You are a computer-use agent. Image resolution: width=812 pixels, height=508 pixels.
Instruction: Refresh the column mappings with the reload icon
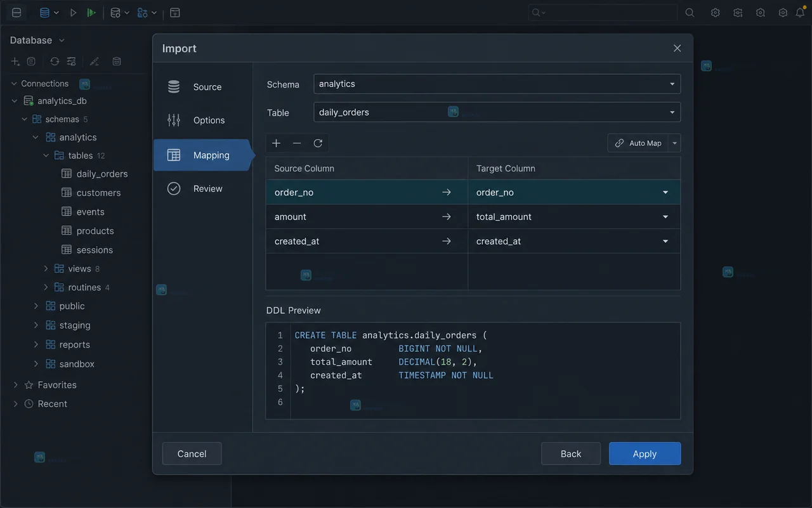318,143
